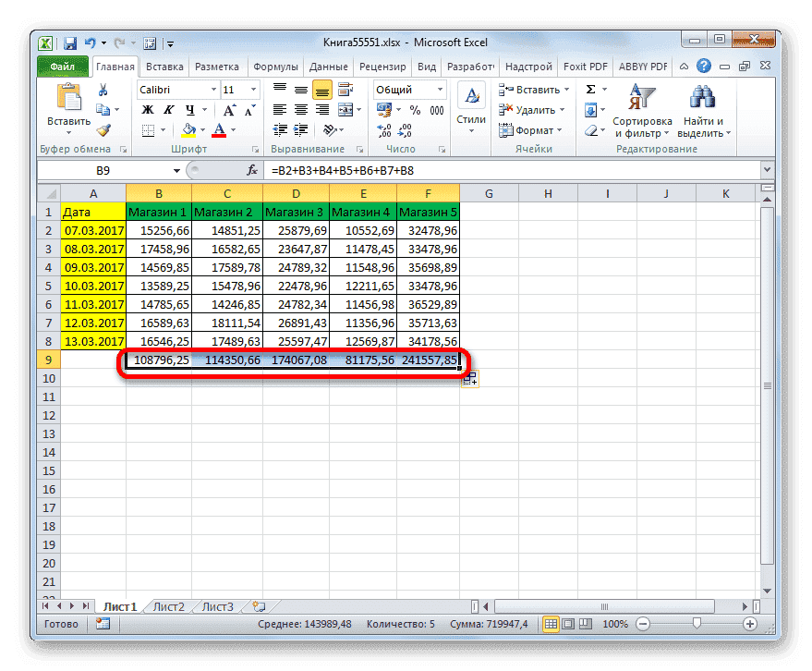Click the Найти и выделить binoculars icon
Screen dimensions: 812x671
pyautogui.click(x=704, y=102)
